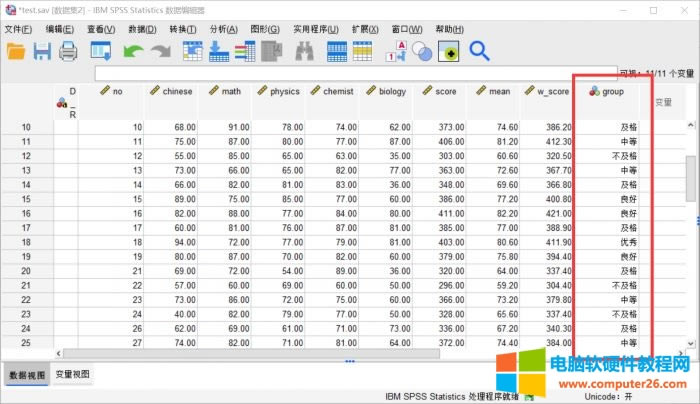Select the group column header
The height and width of the screenshot is (404, 700).
(x=613, y=91)
